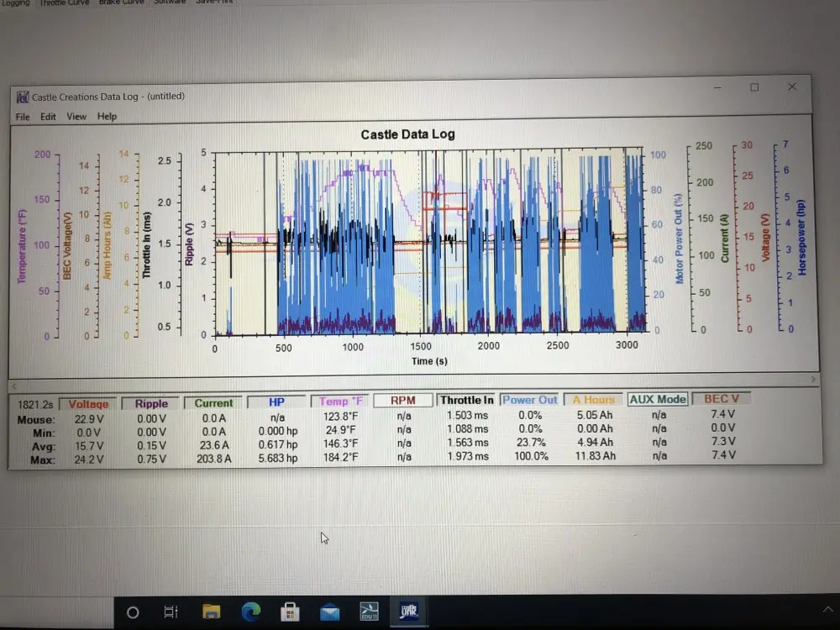Open the Mail app in taskbar
Screen dimensions: 840x630
(329, 612)
